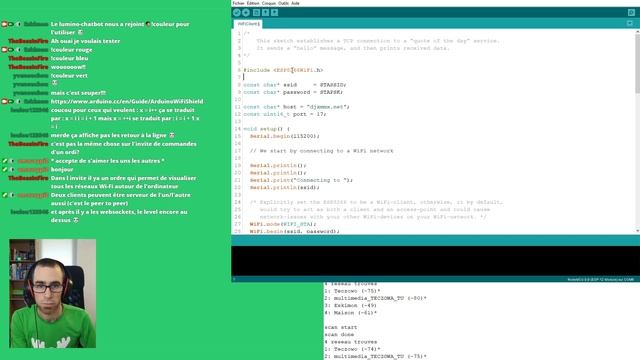Click the New sketch icon in Arduino toolbar
This screenshot has width=640, height=360.
pyautogui.click(x=256, y=13)
